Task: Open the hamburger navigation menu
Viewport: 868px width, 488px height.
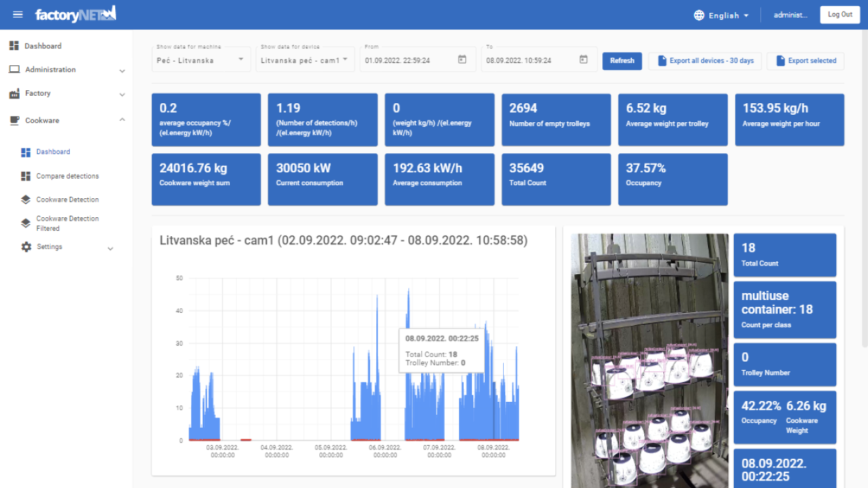Action: tap(18, 14)
